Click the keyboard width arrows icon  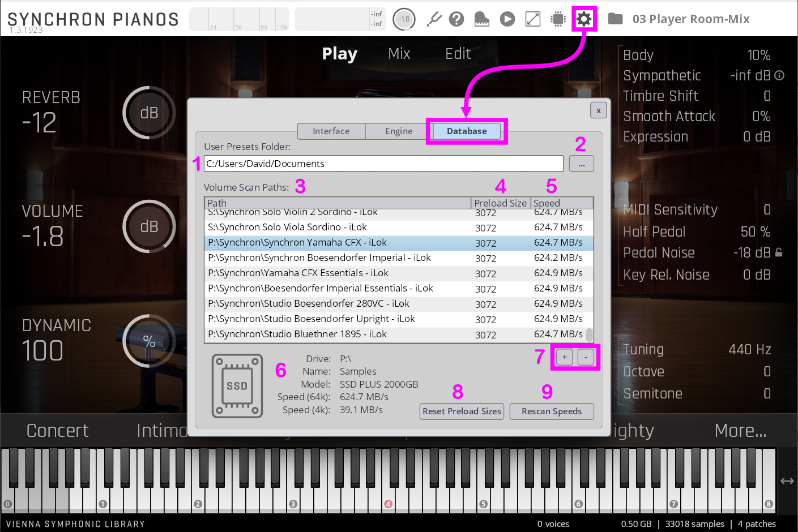(787, 481)
